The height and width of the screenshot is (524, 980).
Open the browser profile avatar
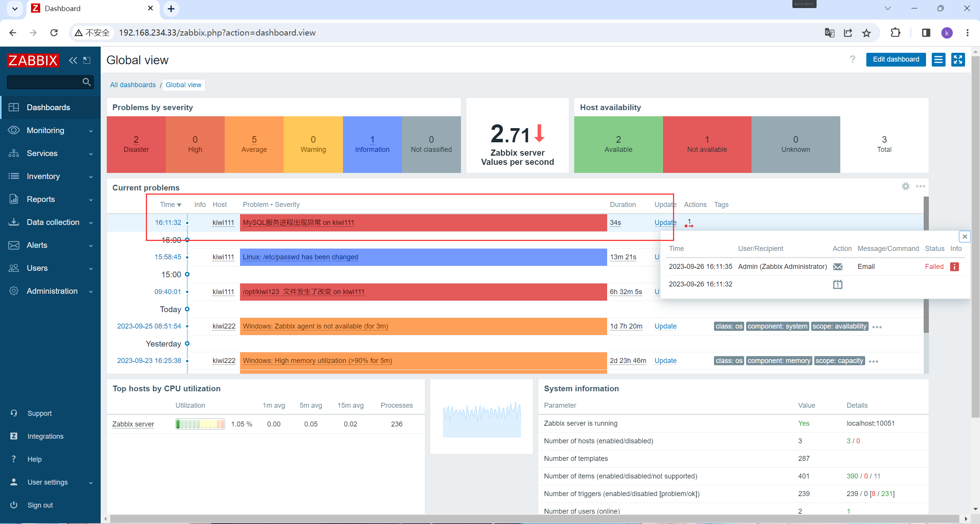947,33
